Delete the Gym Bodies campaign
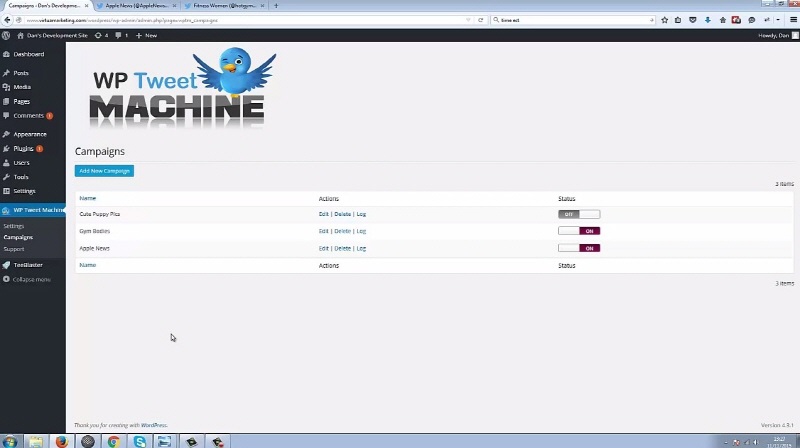Image resolution: width=800 pixels, height=448 pixels. (342, 231)
